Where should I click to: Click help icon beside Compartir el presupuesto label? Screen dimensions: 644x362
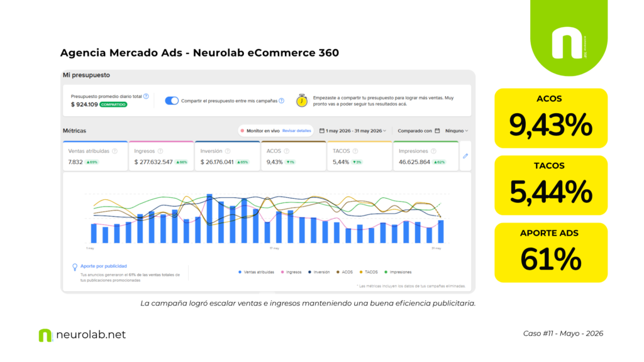281,101
